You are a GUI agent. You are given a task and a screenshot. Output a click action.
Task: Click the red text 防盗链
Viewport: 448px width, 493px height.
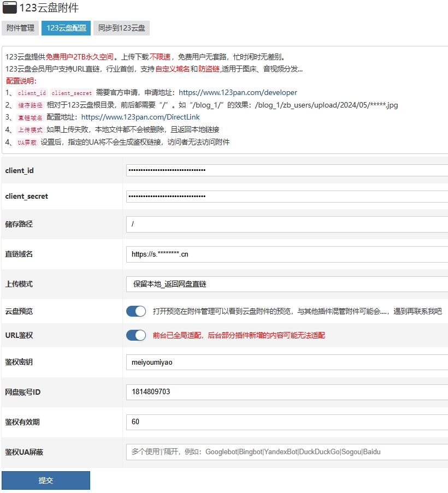point(209,69)
